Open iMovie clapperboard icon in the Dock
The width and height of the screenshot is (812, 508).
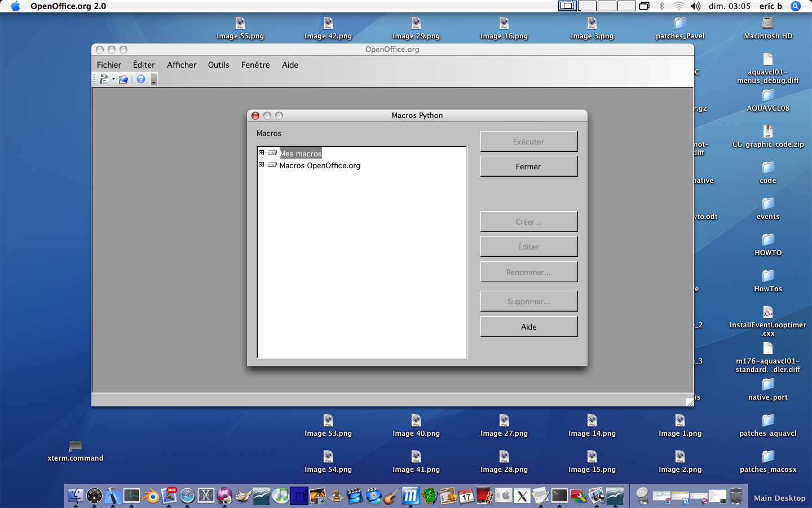point(355,496)
